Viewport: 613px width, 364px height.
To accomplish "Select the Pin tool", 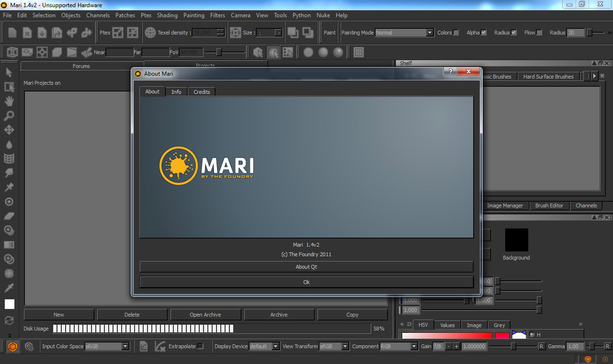I will coord(9,187).
